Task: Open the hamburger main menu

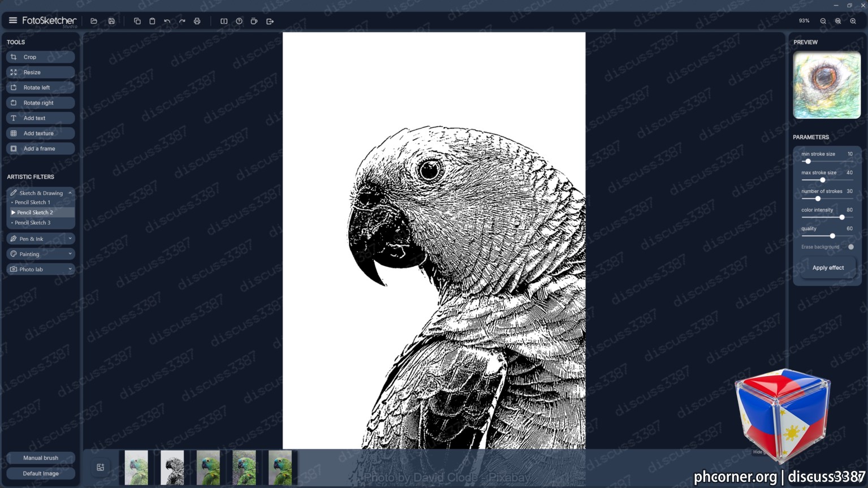Action: click(12, 20)
